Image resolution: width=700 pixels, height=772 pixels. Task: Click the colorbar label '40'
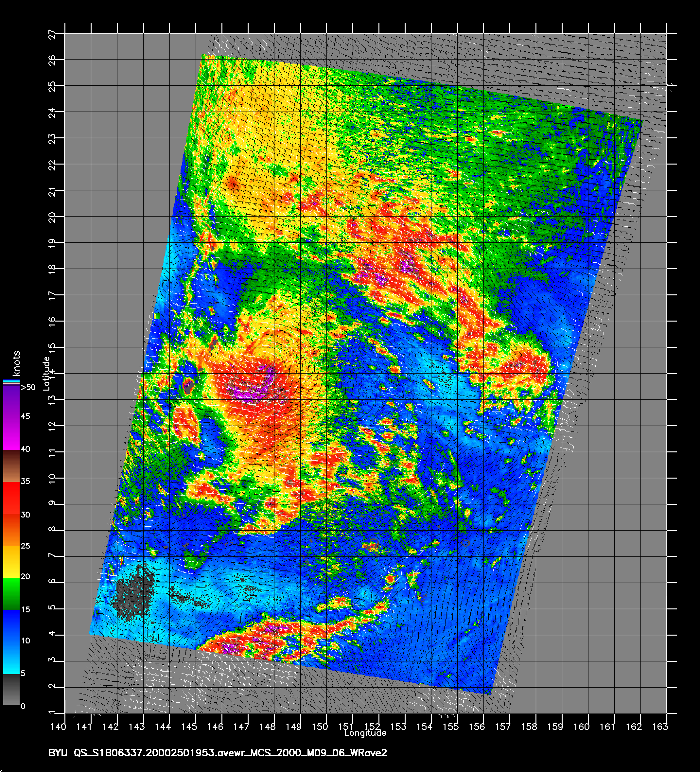(26, 449)
